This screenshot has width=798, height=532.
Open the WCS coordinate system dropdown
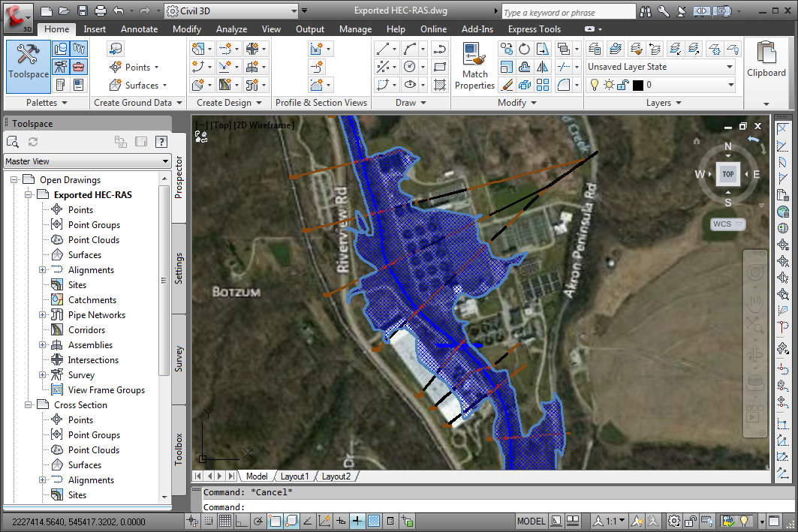(x=727, y=224)
